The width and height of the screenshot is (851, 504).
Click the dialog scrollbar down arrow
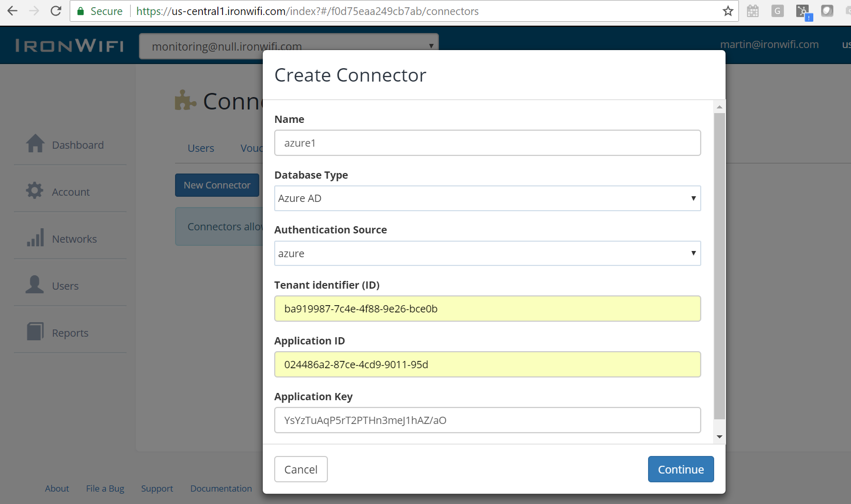pos(719,437)
